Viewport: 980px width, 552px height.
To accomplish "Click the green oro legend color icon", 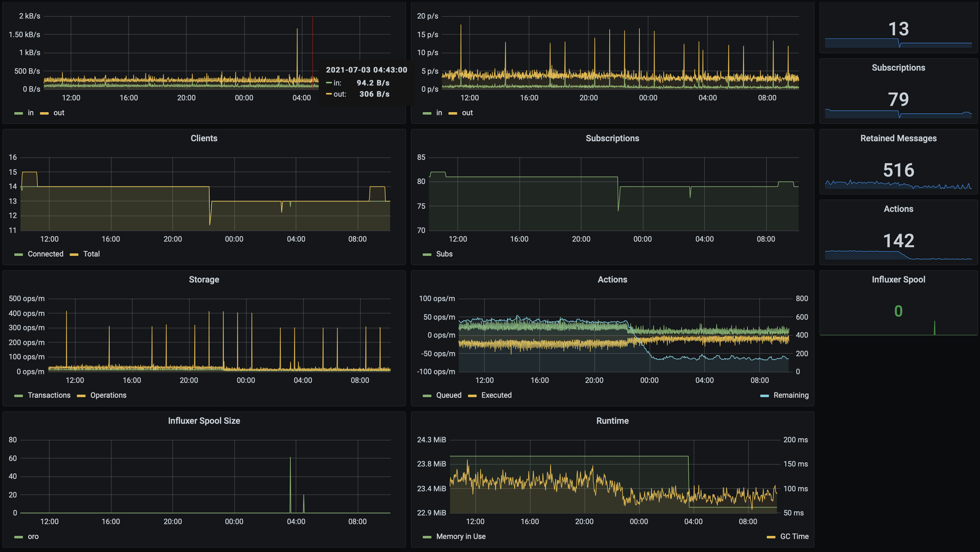I will coord(18,537).
